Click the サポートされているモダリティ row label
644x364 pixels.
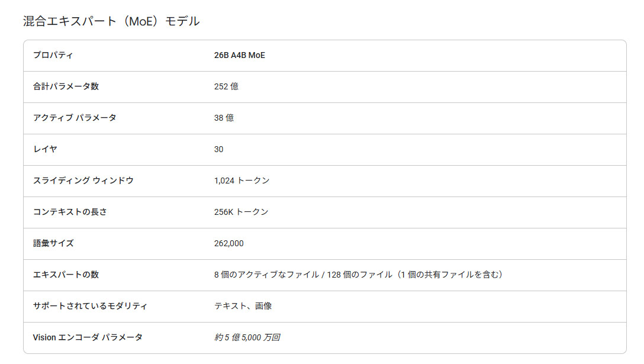[90, 306]
